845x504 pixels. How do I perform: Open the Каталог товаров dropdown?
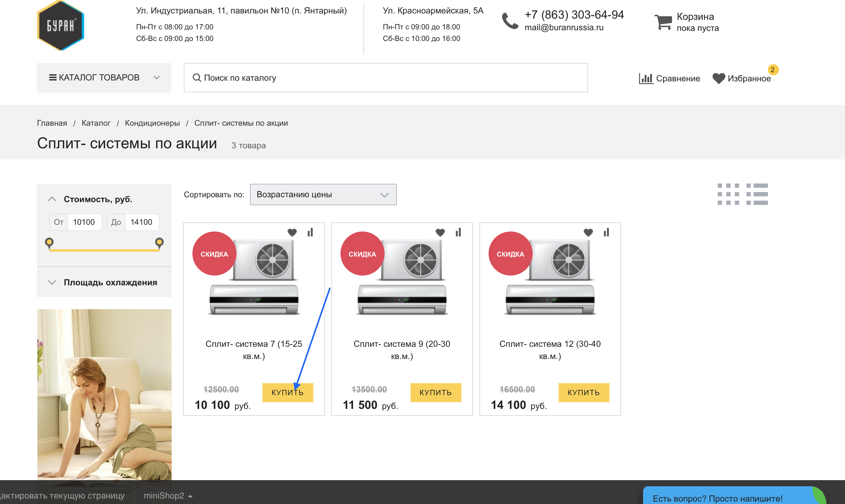(x=104, y=78)
